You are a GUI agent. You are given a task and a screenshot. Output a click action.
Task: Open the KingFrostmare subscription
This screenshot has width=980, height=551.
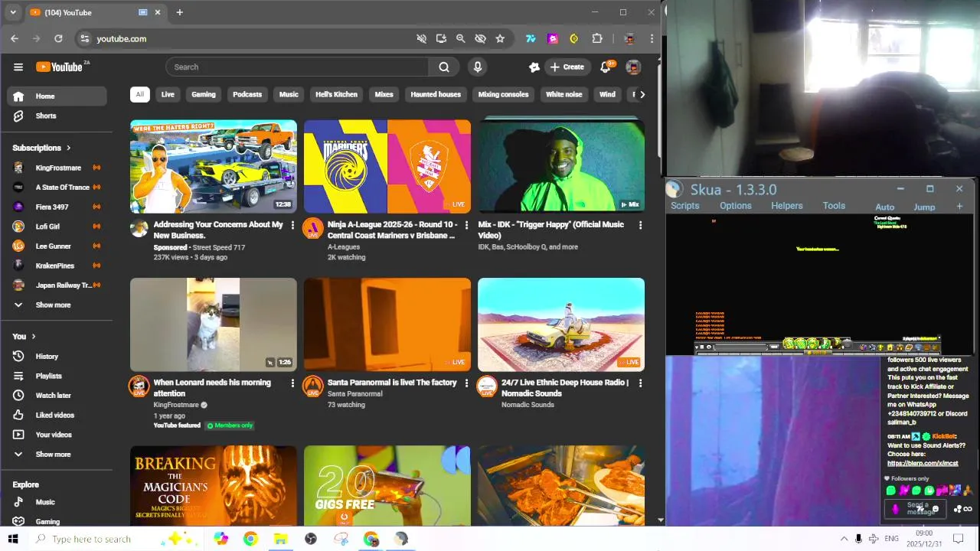click(x=57, y=168)
